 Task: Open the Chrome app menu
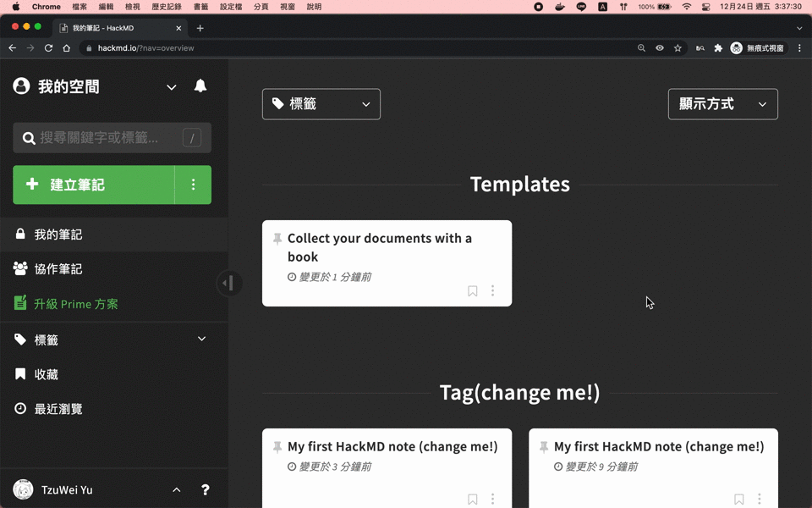pos(46,7)
